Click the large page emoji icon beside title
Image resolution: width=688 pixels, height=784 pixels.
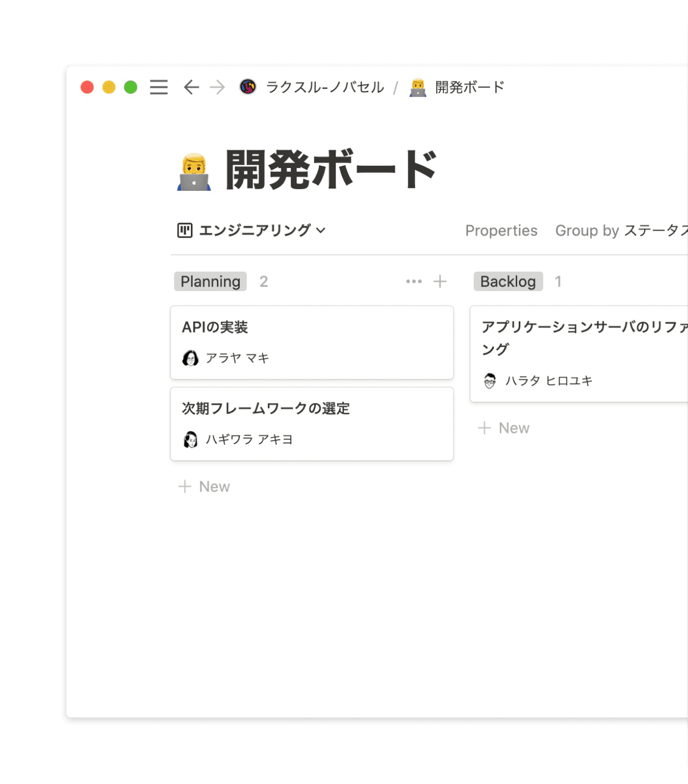194,172
